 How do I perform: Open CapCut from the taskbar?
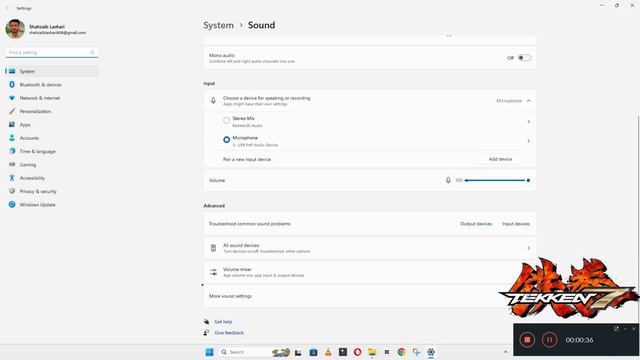(x=387, y=352)
